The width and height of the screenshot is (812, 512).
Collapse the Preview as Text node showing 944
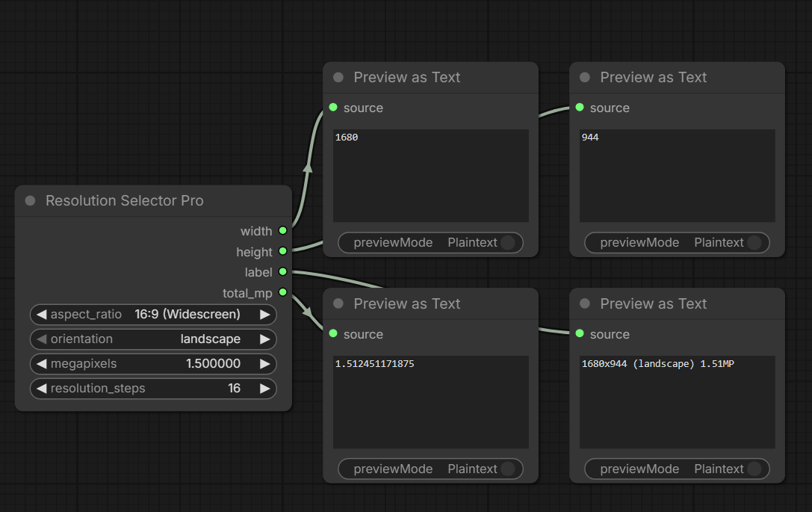[x=585, y=77]
